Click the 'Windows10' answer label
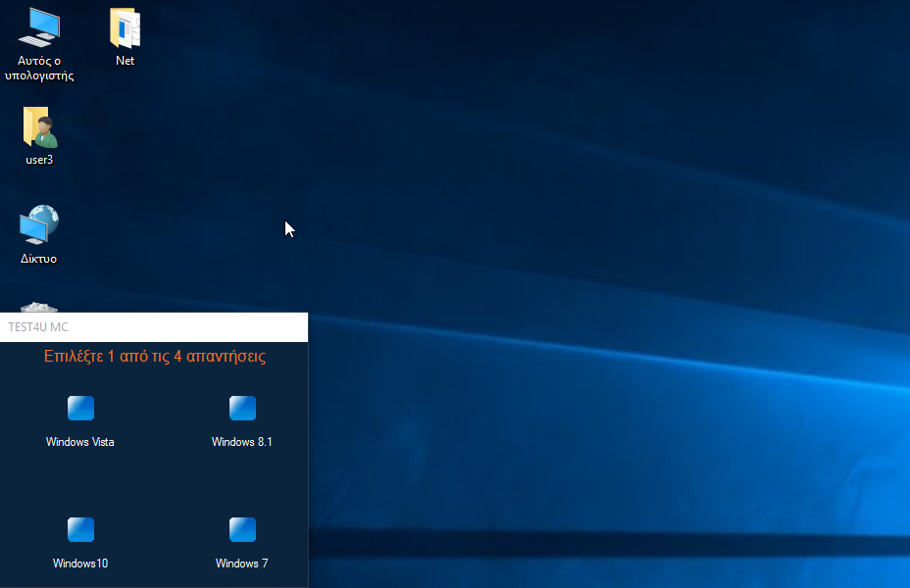Screen dimensions: 910x588 point(80,563)
